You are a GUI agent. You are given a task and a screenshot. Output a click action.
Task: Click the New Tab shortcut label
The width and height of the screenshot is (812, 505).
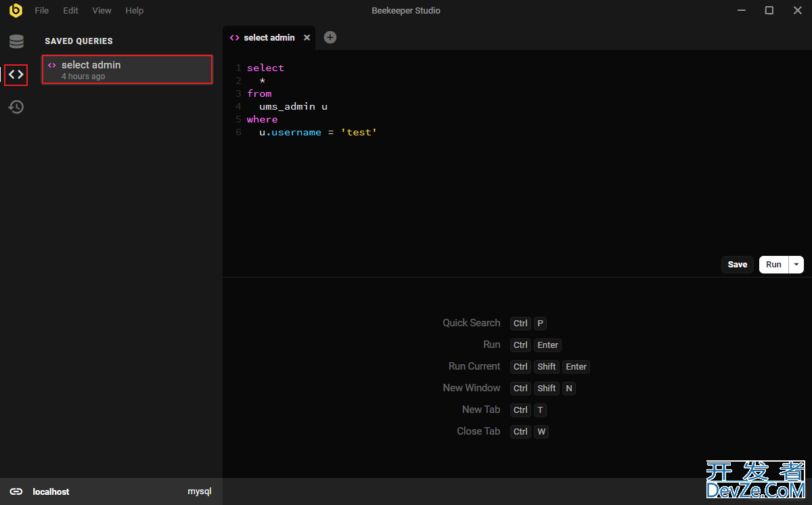tap(481, 410)
